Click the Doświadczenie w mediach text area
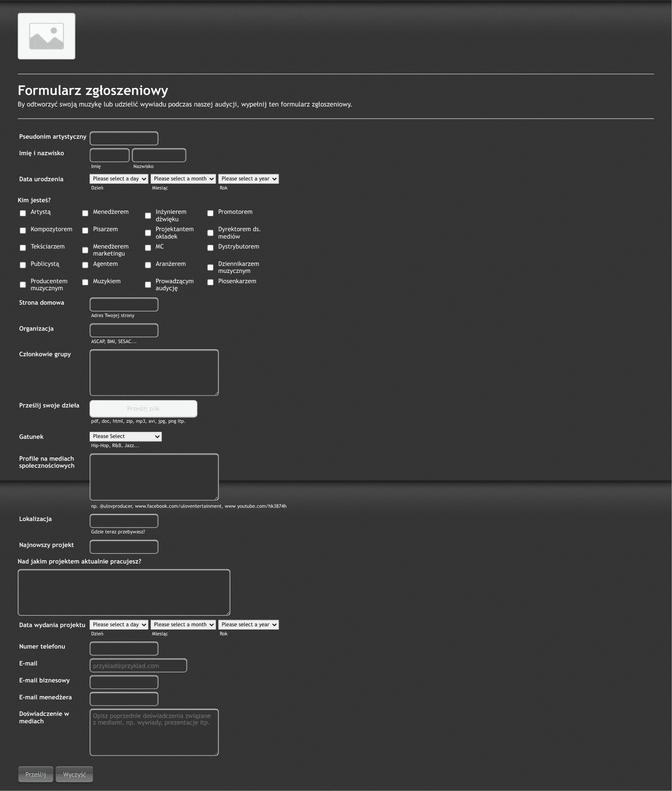The height and width of the screenshot is (791, 672). [x=154, y=732]
